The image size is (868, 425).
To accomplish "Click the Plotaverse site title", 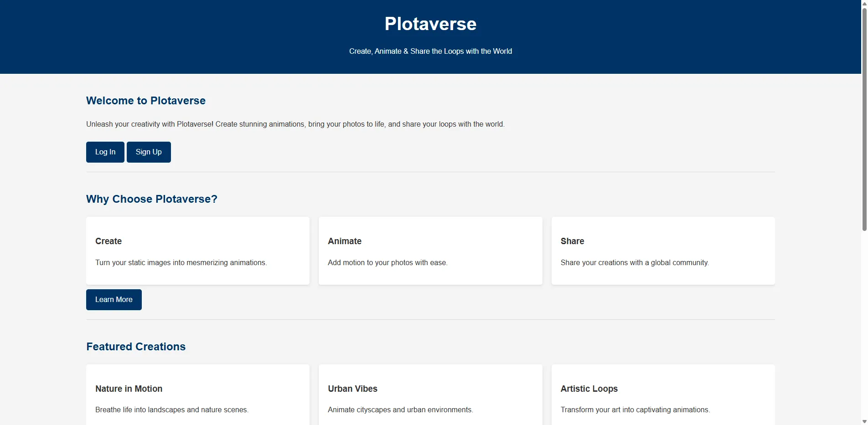I will [430, 24].
